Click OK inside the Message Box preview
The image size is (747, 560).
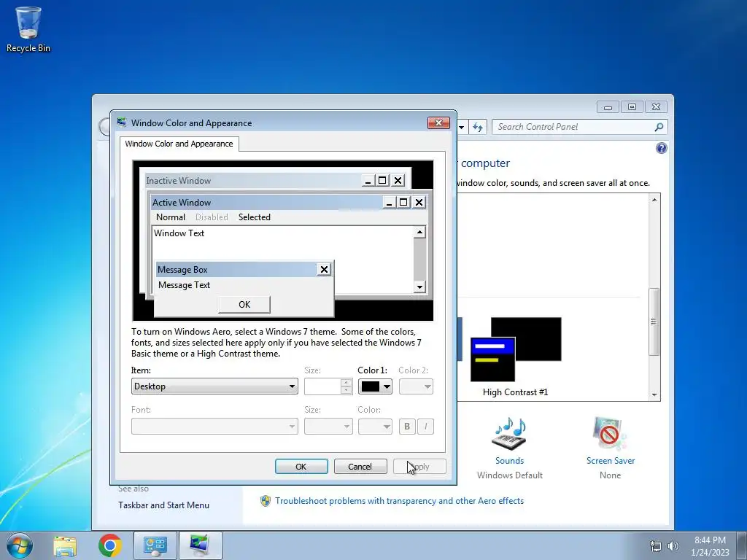pos(244,305)
